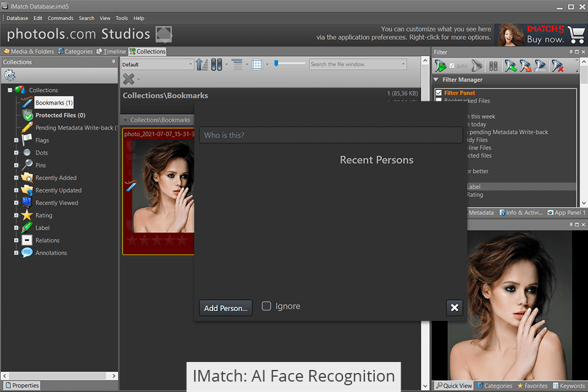The image size is (588, 392).
Task: Click the gray X icon below Default
Action: (129, 78)
